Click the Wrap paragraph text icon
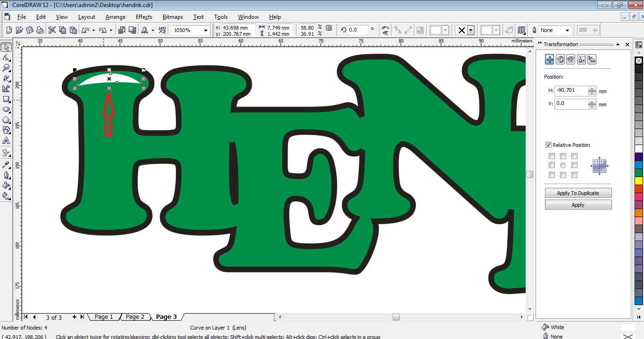This screenshot has height=339, width=644. [x=521, y=30]
